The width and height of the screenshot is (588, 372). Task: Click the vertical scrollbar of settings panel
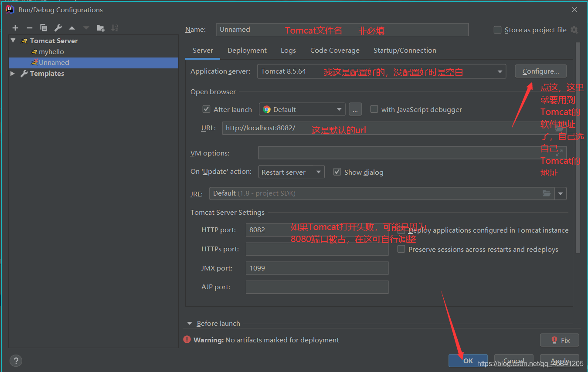[x=578, y=147]
